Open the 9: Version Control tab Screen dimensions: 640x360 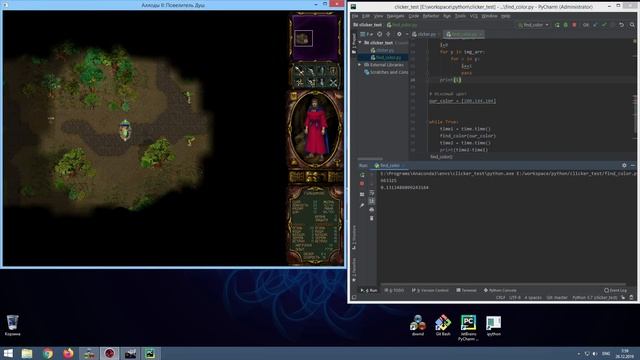[x=430, y=290]
